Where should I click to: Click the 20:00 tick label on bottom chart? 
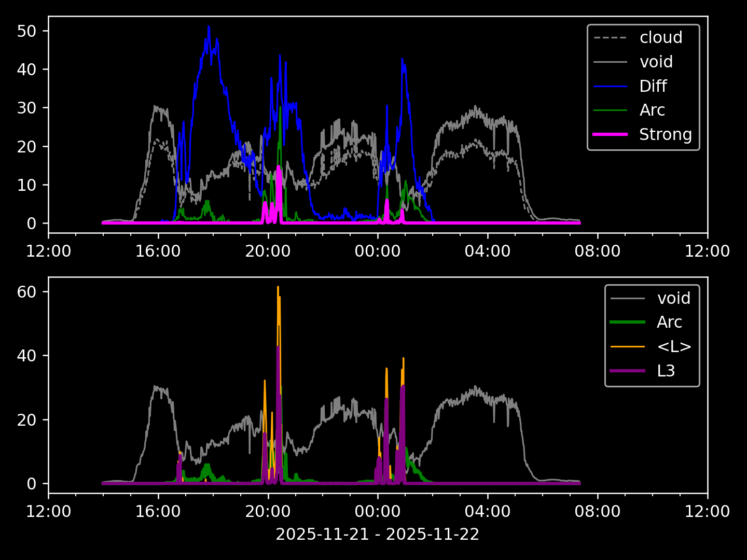coord(268,512)
